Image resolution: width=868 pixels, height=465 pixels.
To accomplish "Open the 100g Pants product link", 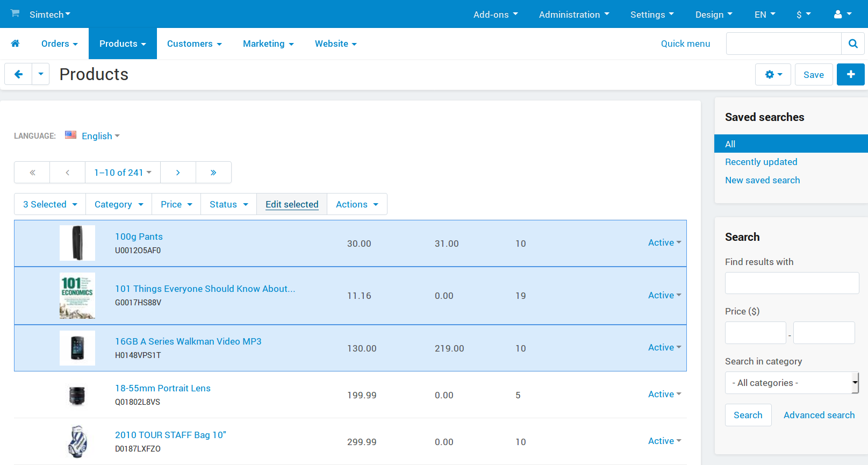I will click(139, 237).
